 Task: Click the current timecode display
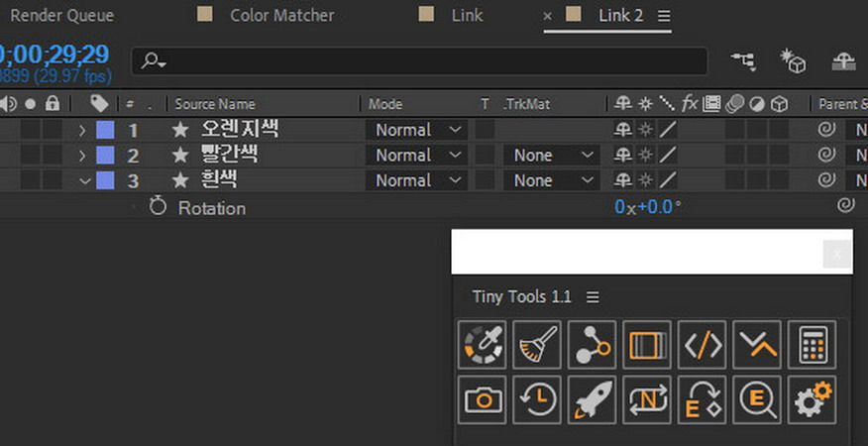[x=54, y=55]
